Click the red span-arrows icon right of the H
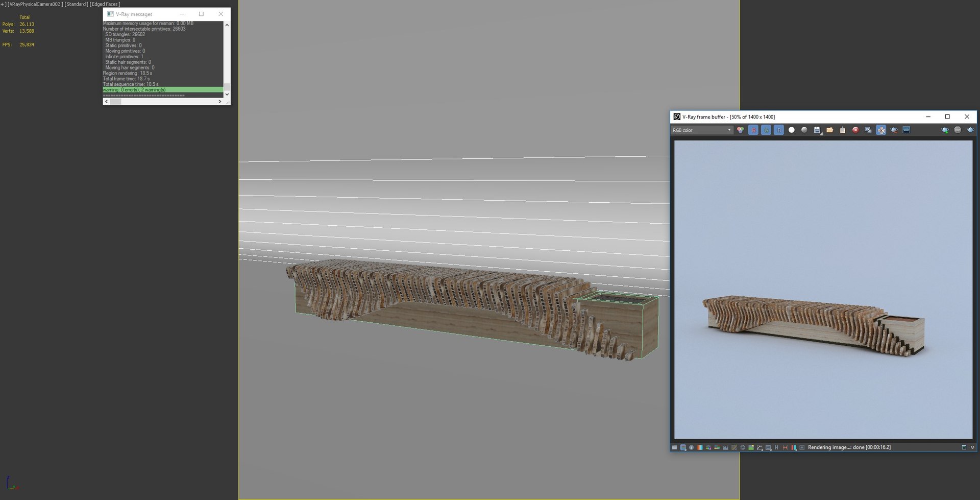This screenshot has width=980, height=500. (x=785, y=447)
